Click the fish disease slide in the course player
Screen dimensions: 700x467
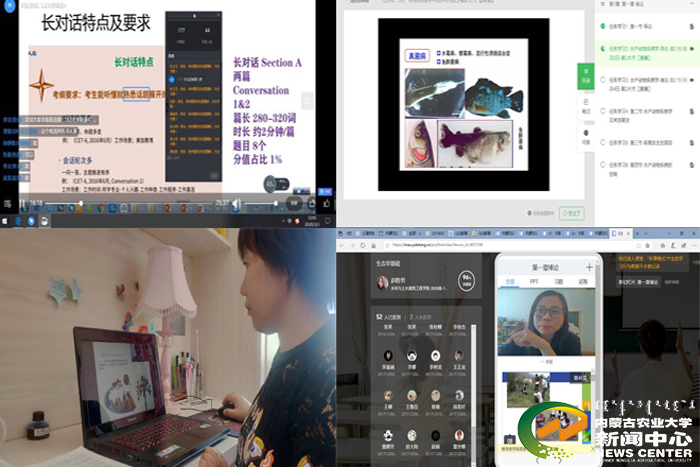(x=463, y=104)
